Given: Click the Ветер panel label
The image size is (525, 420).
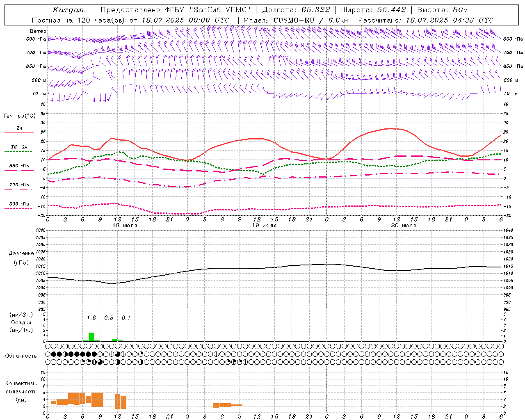Looking at the screenshot, I should click(x=38, y=31).
